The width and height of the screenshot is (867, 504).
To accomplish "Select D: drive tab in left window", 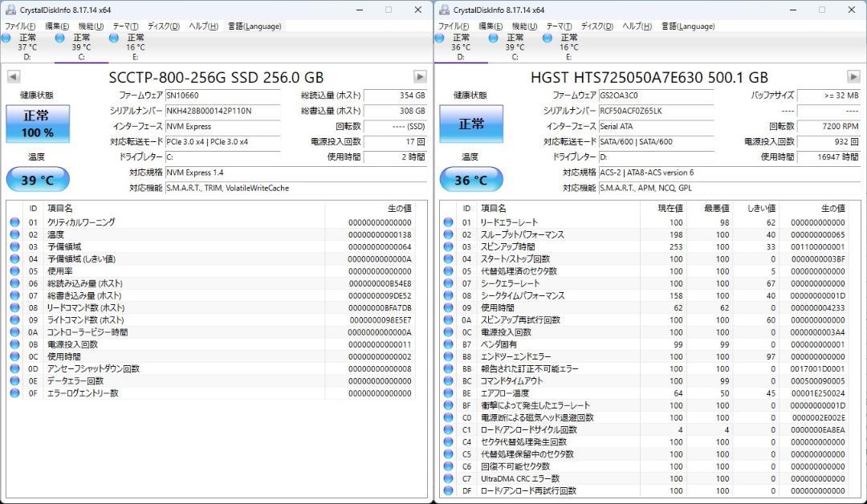I will point(27,47).
